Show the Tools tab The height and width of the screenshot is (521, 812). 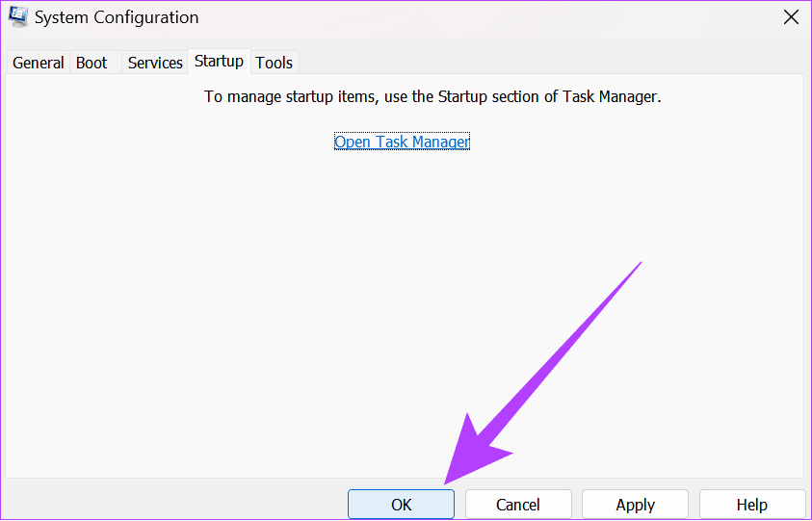pyautogui.click(x=275, y=63)
